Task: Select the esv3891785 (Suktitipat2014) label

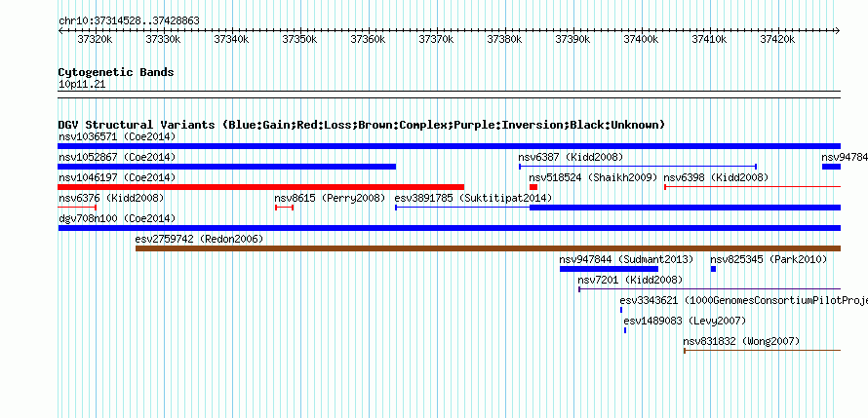Action: tap(473, 198)
